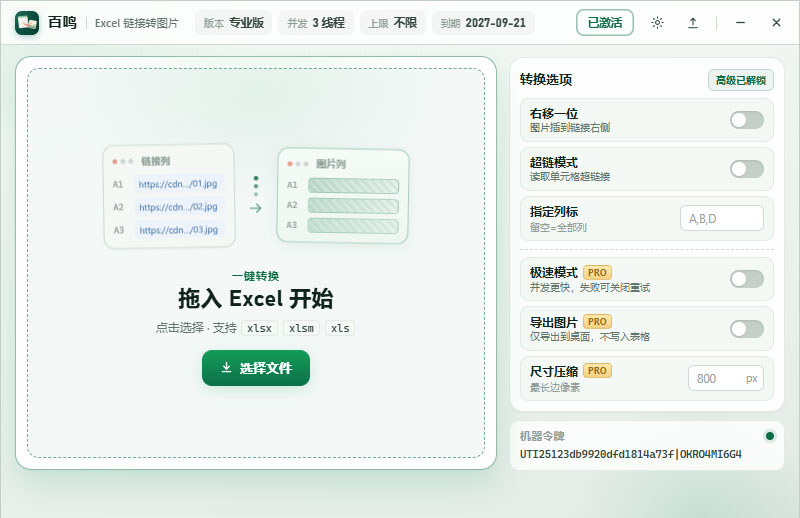Click the machine token string UTI25123db...
This screenshot has width=800, height=518.
[631, 454]
